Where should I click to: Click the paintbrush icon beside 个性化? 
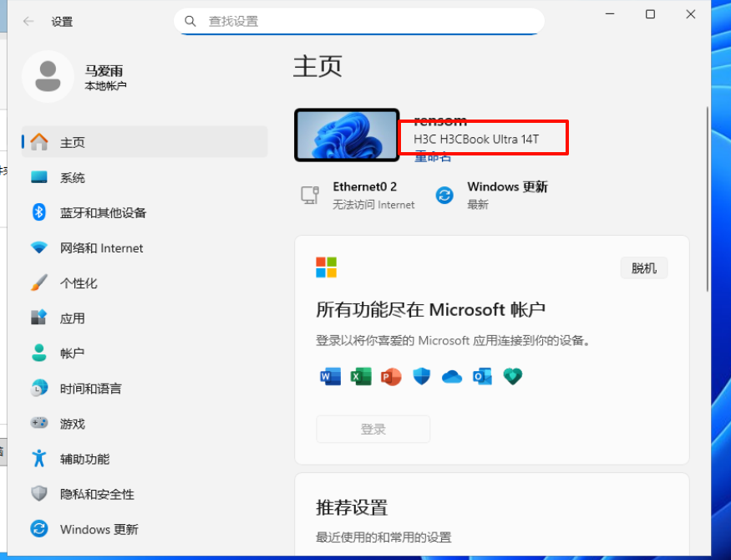(39, 283)
